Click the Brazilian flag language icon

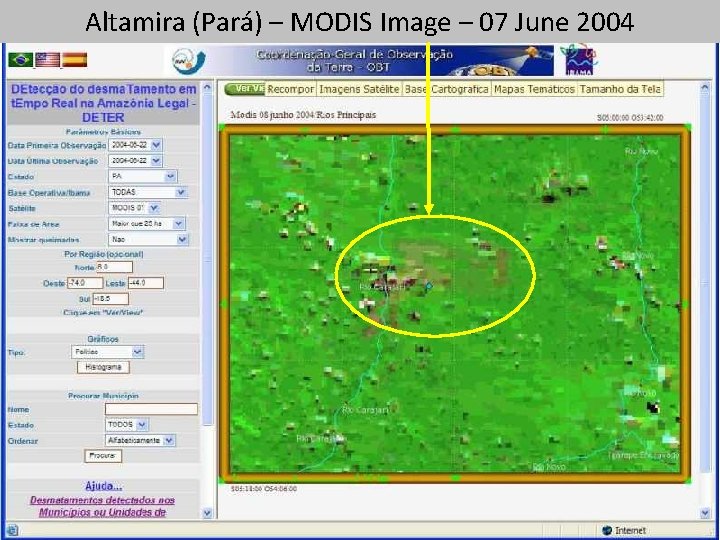21,60
